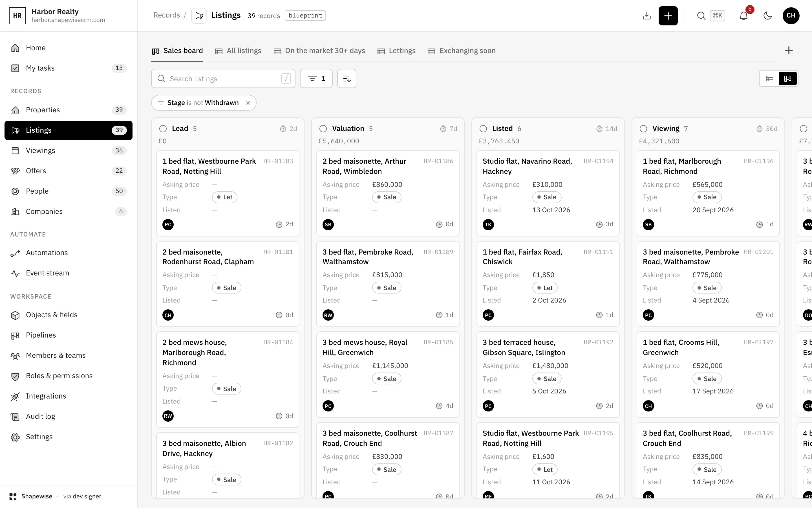Screen dimensions: 812x508
Task: Open Event stream page
Action: (x=69, y=273)
